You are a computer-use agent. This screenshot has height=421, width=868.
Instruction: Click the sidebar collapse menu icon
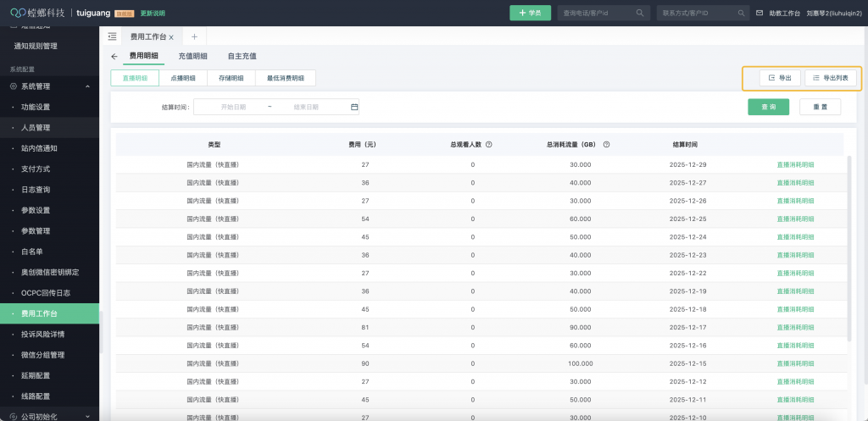click(x=113, y=37)
